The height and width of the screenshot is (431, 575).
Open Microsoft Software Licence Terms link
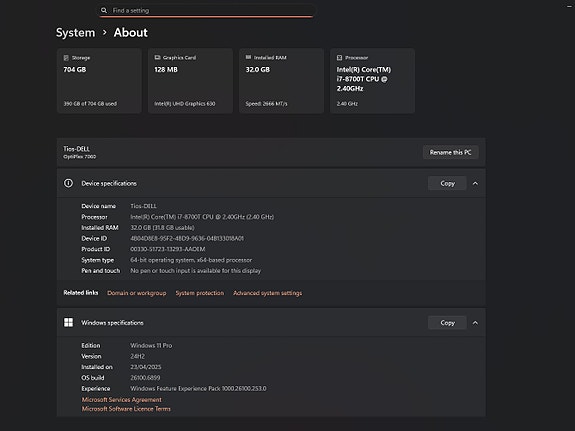click(x=126, y=409)
